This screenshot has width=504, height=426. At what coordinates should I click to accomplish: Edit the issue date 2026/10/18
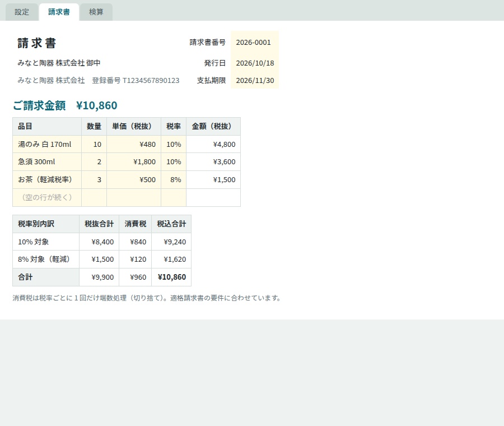point(255,63)
